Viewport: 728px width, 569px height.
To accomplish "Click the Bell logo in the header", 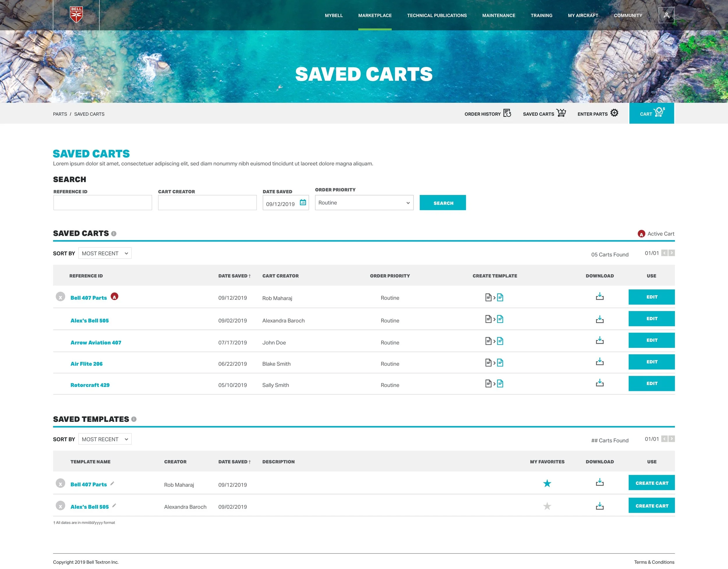I will click(76, 15).
